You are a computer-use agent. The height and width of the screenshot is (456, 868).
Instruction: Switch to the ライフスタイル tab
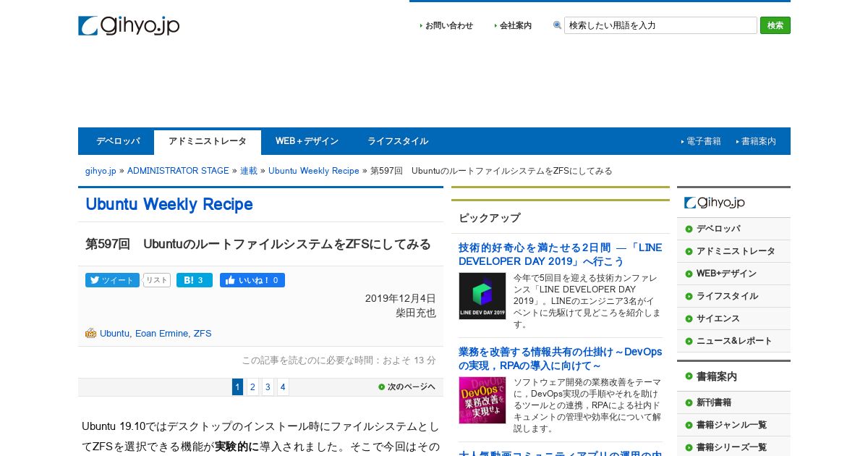(398, 141)
